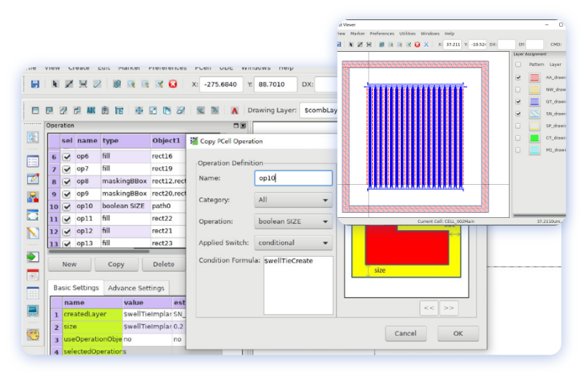Open the Category dropdown showing All
Screen dimensions: 588x379
coord(293,200)
